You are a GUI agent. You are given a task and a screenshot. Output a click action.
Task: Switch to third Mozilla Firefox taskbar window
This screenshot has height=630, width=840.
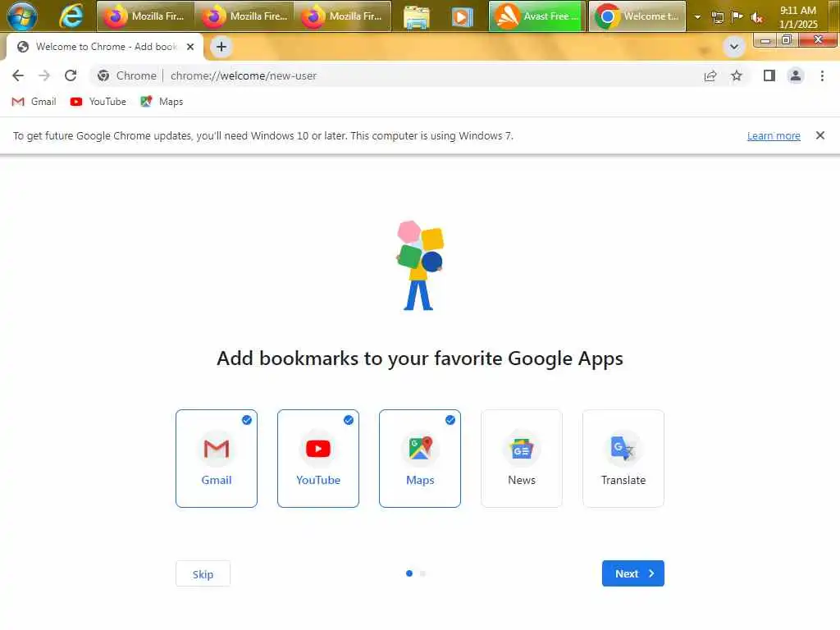(x=343, y=16)
